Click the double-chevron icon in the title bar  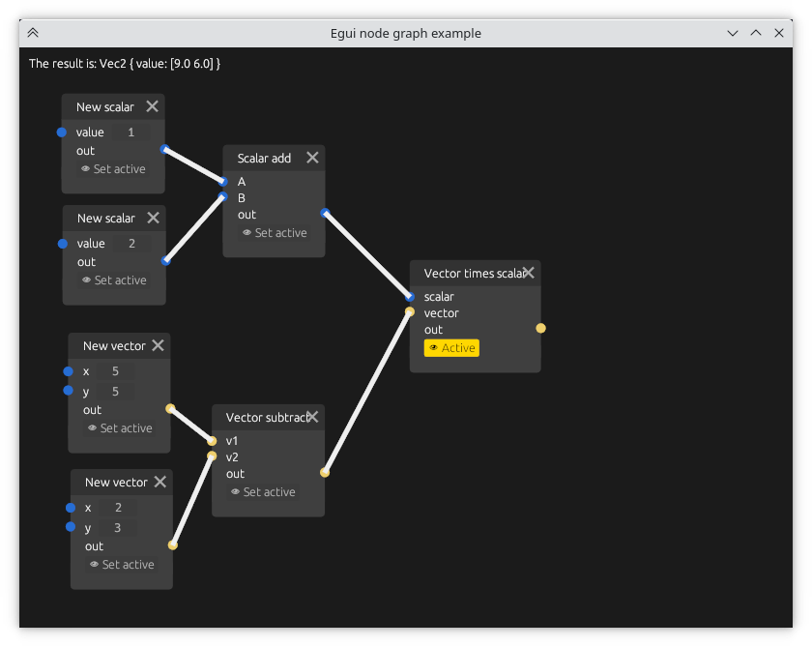click(x=33, y=33)
